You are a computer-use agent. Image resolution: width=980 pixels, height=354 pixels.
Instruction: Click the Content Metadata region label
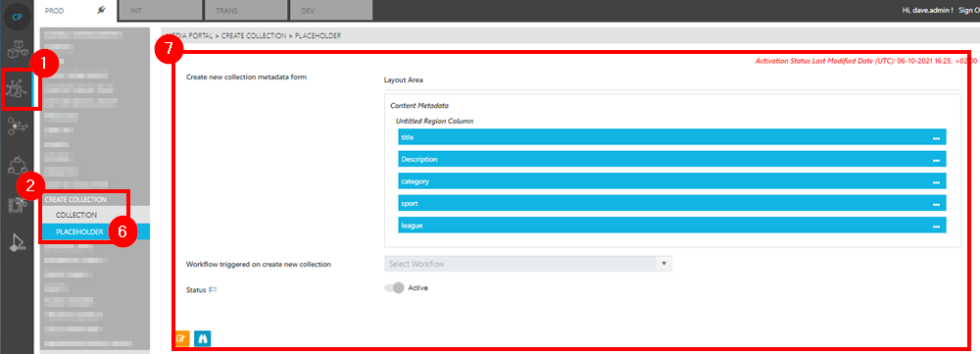pos(418,106)
